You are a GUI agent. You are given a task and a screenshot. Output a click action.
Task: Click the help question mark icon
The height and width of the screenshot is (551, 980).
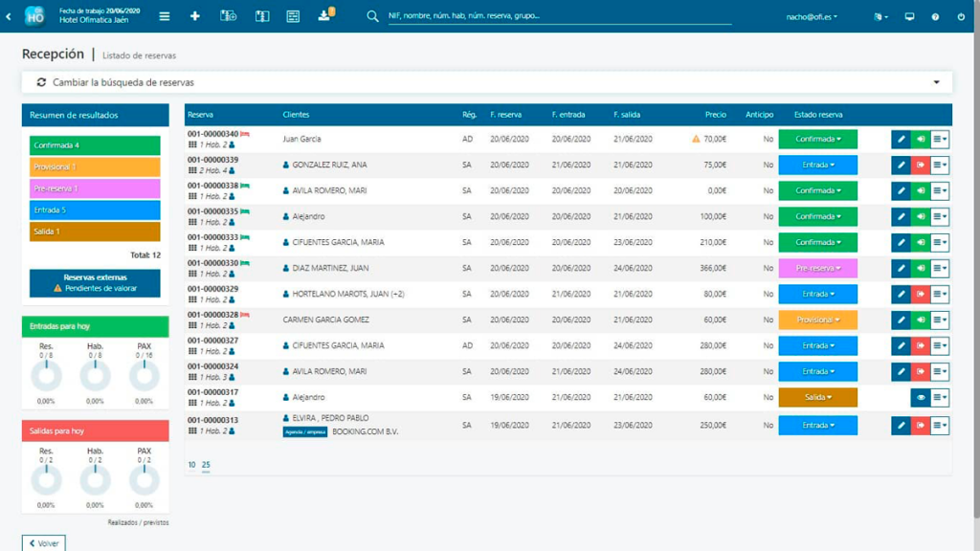[935, 16]
